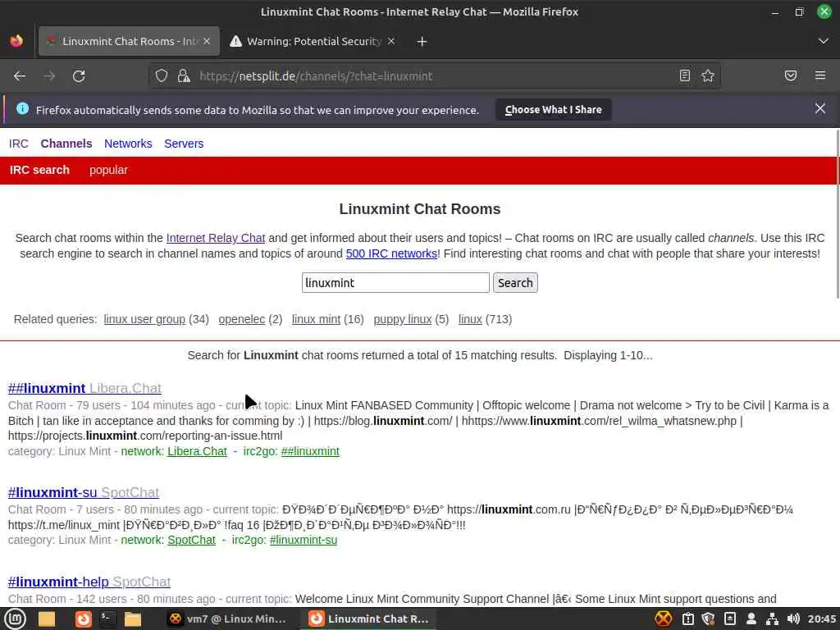This screenshot has width=840, height=630.
Task: Open related query linux user group
Action: pyautogui.click(x=144, y=319)
